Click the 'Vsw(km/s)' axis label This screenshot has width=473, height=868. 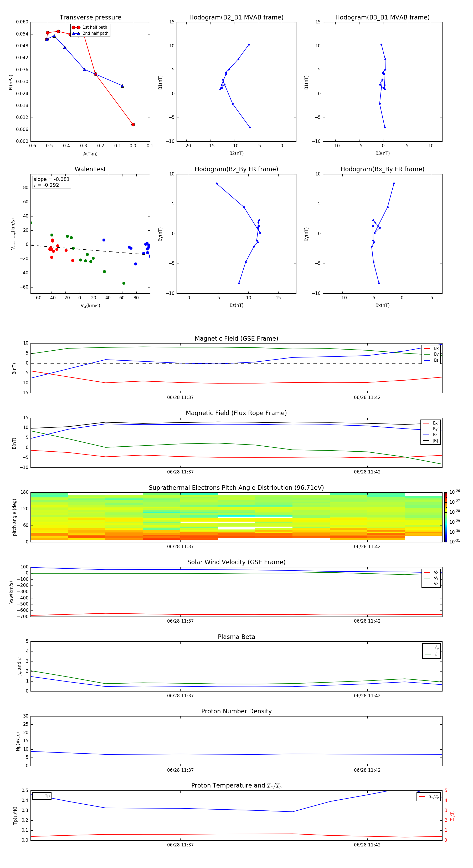pos(11,592)
